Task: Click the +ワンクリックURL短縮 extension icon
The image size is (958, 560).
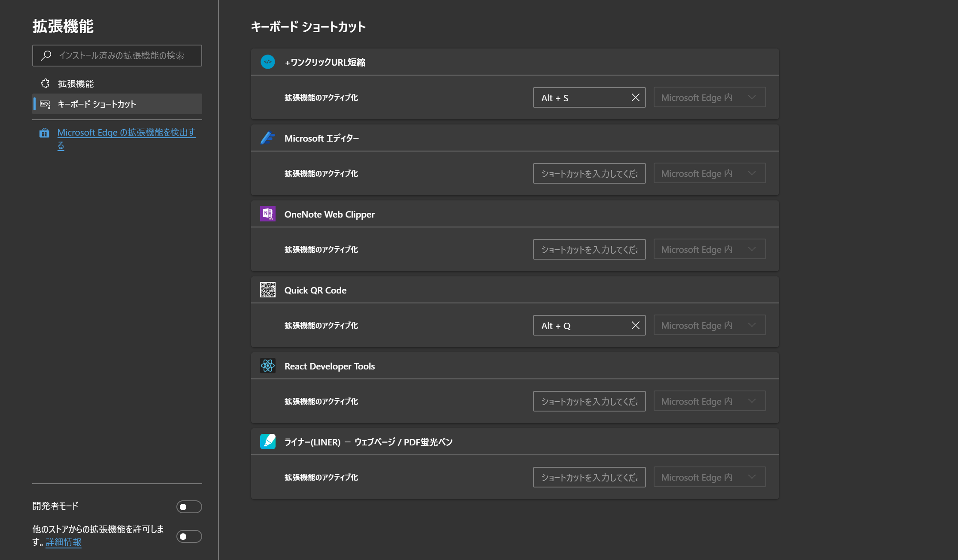Action: coord(267,62)
